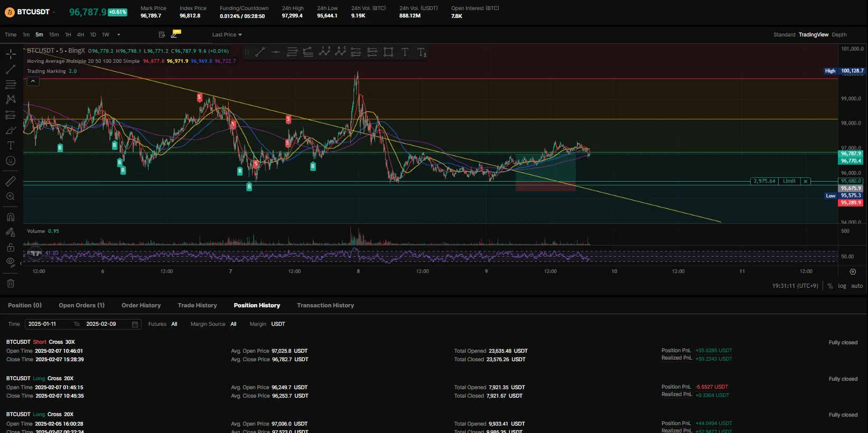Hide all drawings with eye icon
Screen dimensions: 868x433
(11, 262)
